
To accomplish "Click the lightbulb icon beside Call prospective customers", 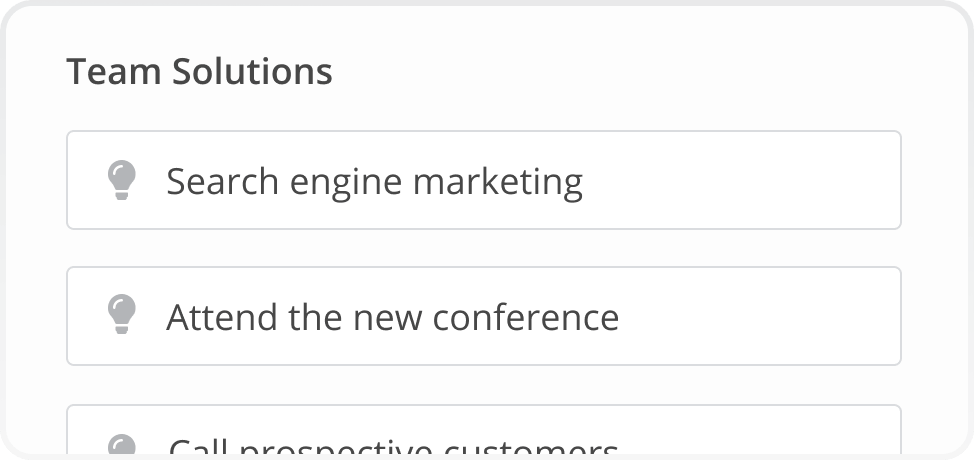I will pyautogui.click(x=122, y=444).
